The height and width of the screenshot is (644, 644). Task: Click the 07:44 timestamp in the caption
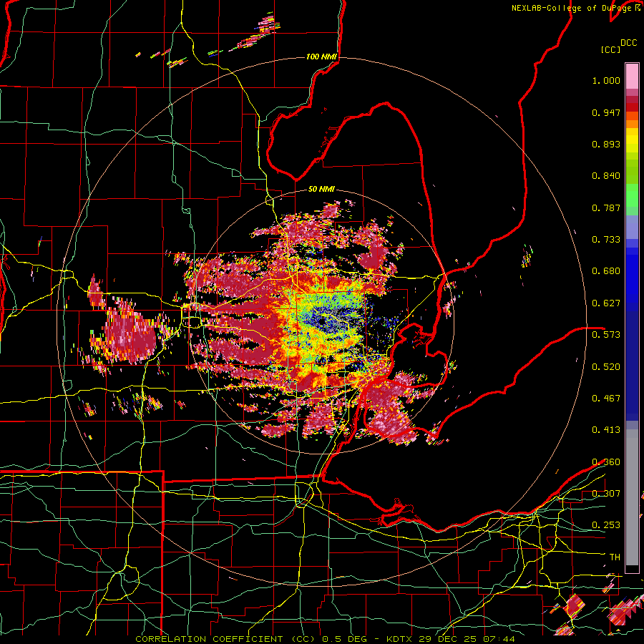tap(499, 639)
